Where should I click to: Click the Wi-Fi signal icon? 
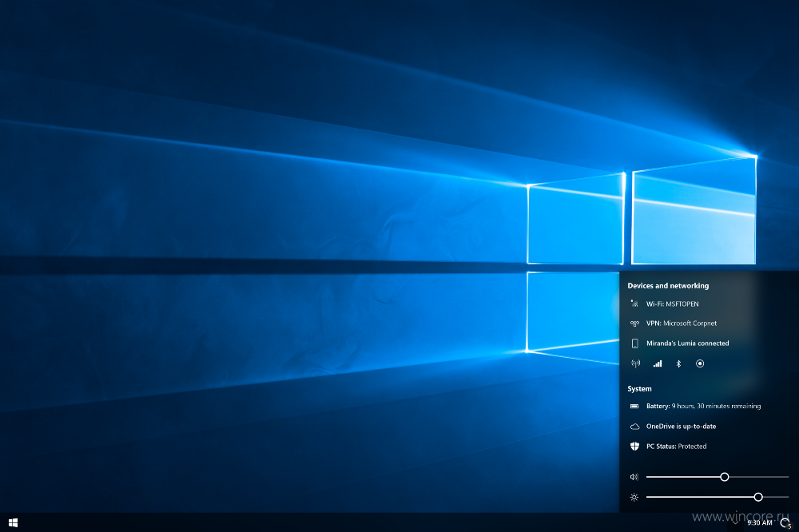tap(634, 304)
